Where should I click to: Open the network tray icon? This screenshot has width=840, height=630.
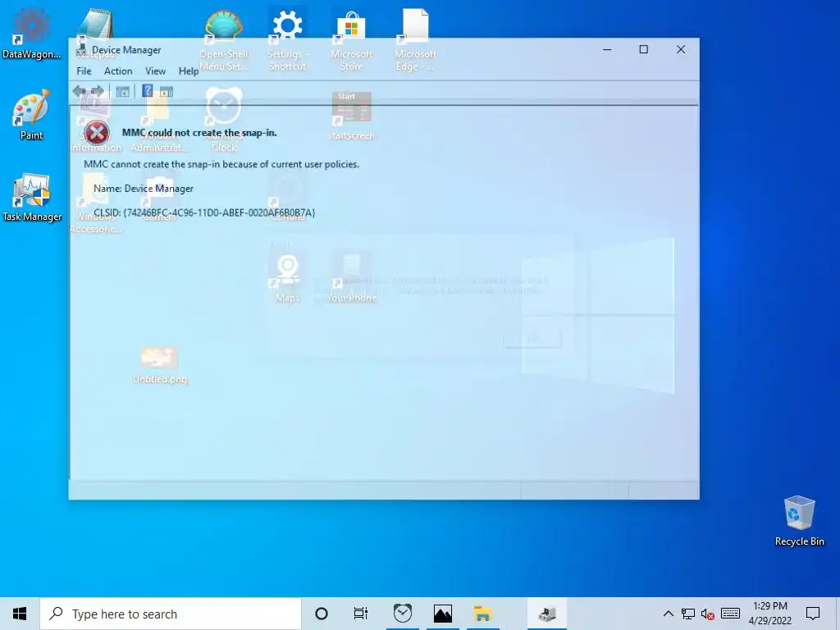pyautogui.click(x=688, y=614)
